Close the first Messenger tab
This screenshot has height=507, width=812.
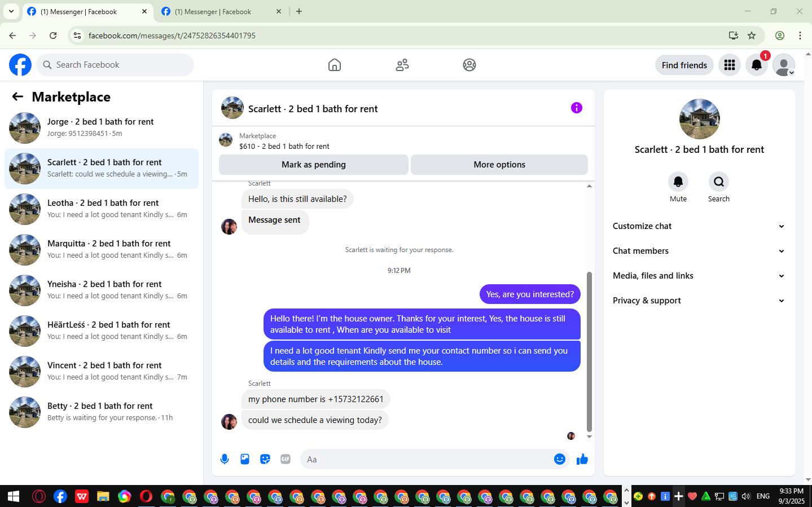(x=144, y=11)
